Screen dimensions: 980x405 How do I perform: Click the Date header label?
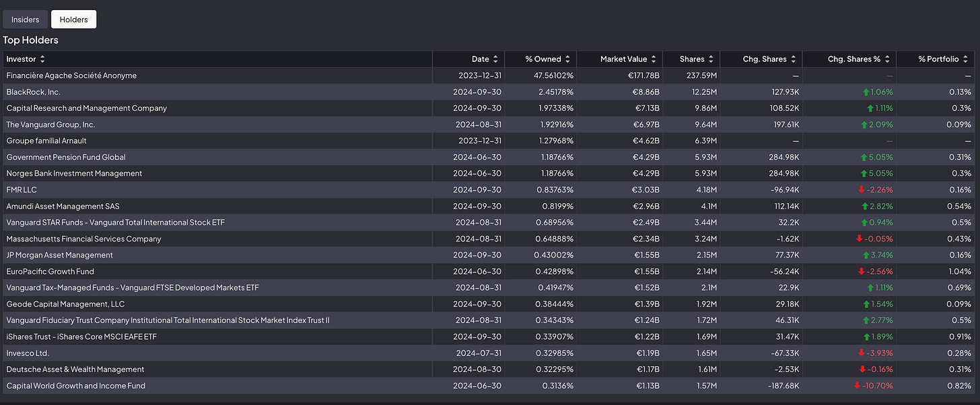481,59
